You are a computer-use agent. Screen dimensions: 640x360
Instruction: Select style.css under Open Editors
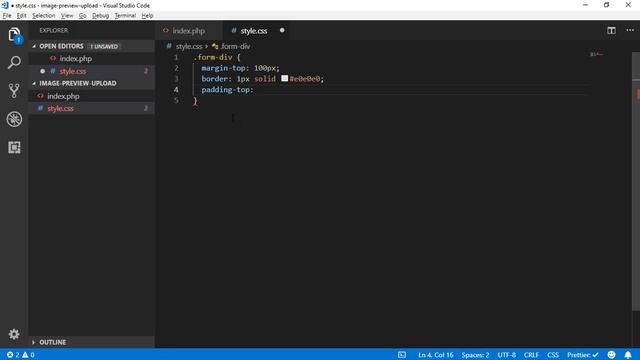pyautogui.click(x=73, y=71)
